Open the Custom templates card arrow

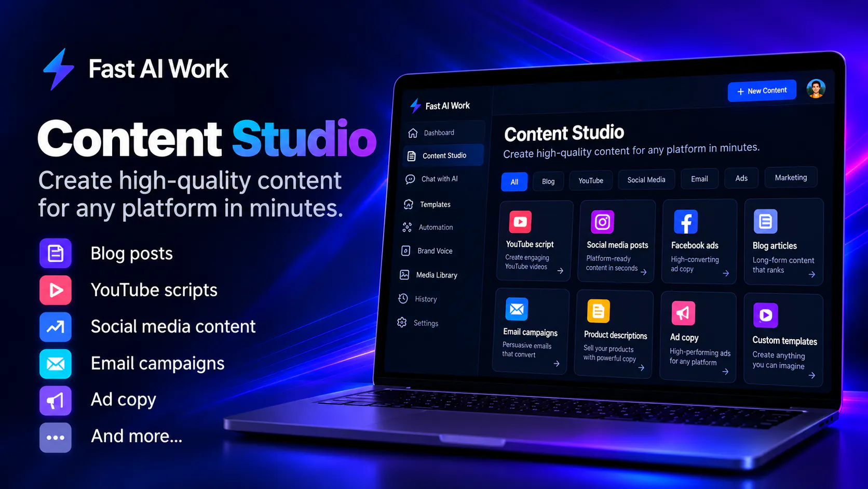tap(811, 375)
